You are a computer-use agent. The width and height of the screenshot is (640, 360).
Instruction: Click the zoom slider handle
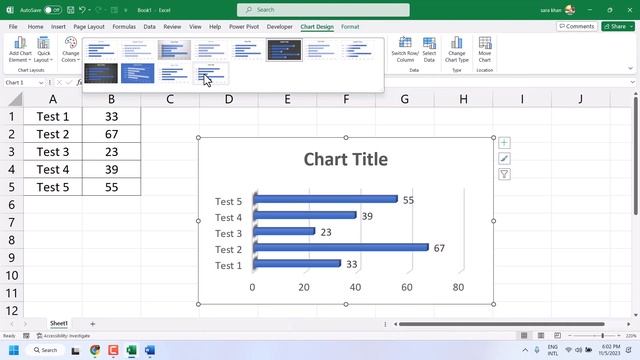(602, 336)
